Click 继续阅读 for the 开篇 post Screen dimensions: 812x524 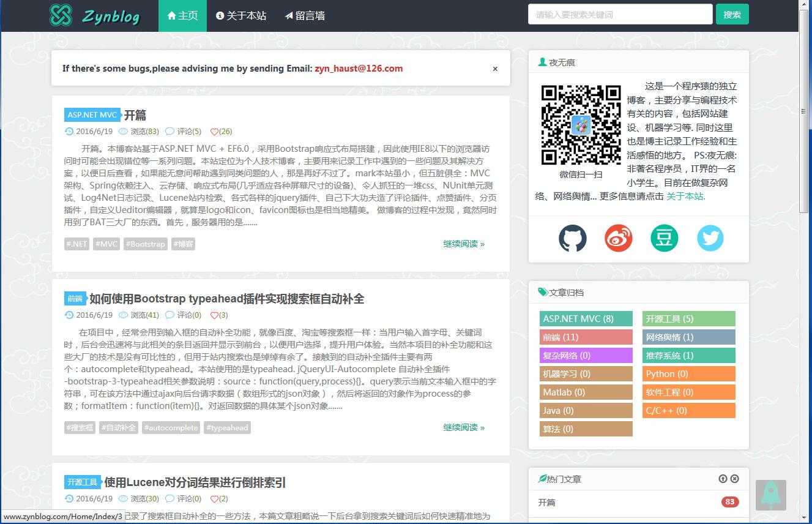click(464, 244)
